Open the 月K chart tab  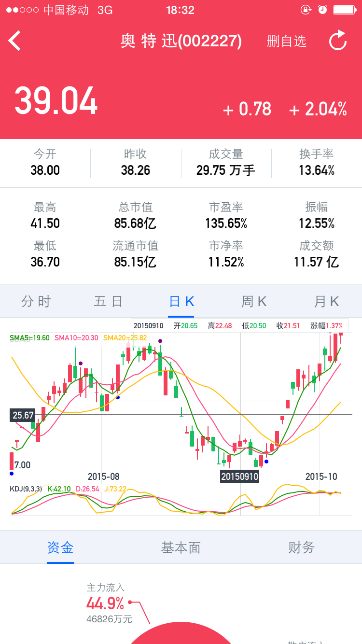click(326, 302)
